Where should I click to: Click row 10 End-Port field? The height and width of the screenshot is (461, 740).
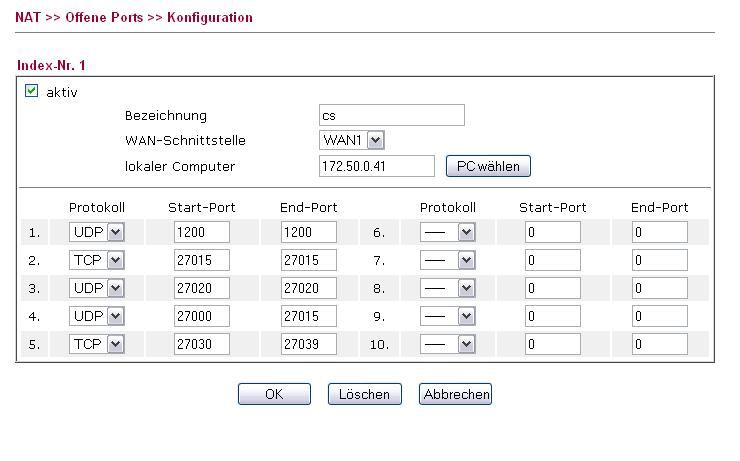click(x=660, y=344)
